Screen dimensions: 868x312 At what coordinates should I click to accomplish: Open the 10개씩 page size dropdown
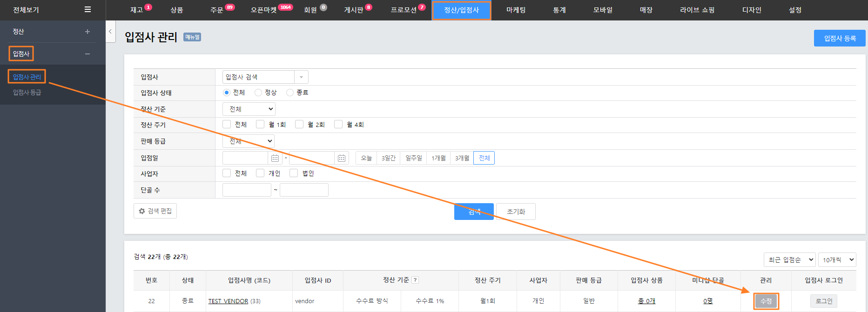[x=837, y=260]
